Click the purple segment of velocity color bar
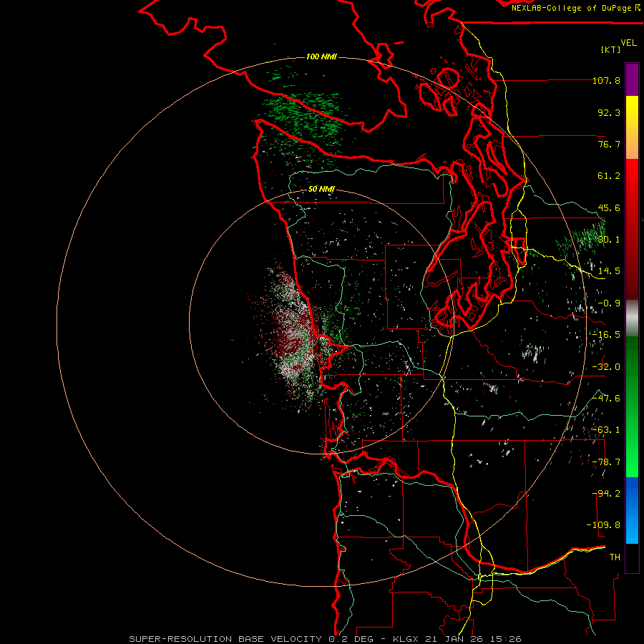The image size is (644, 644). [632, 79]
